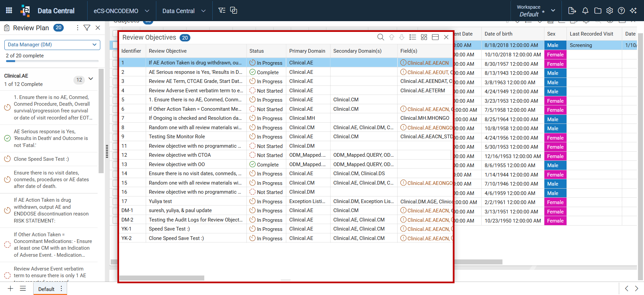Open the app launcher grid
This screenshot has height=295, width=644.
9,10
